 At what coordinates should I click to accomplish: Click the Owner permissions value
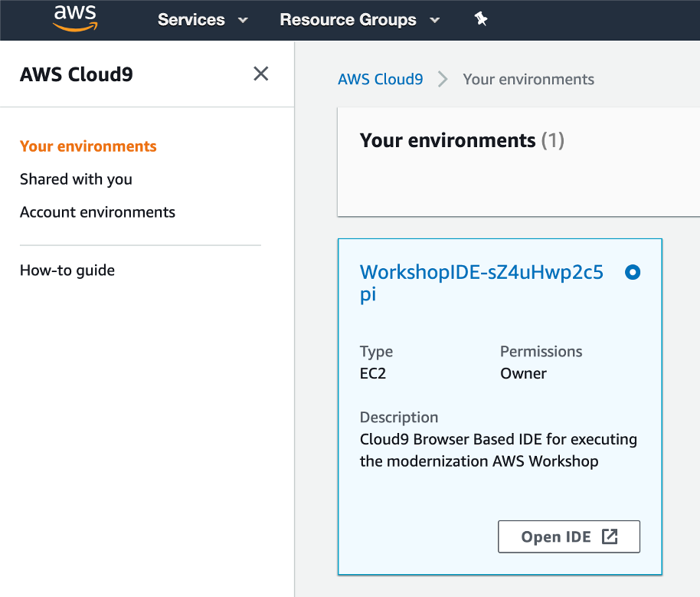click(x=523, y=373)
